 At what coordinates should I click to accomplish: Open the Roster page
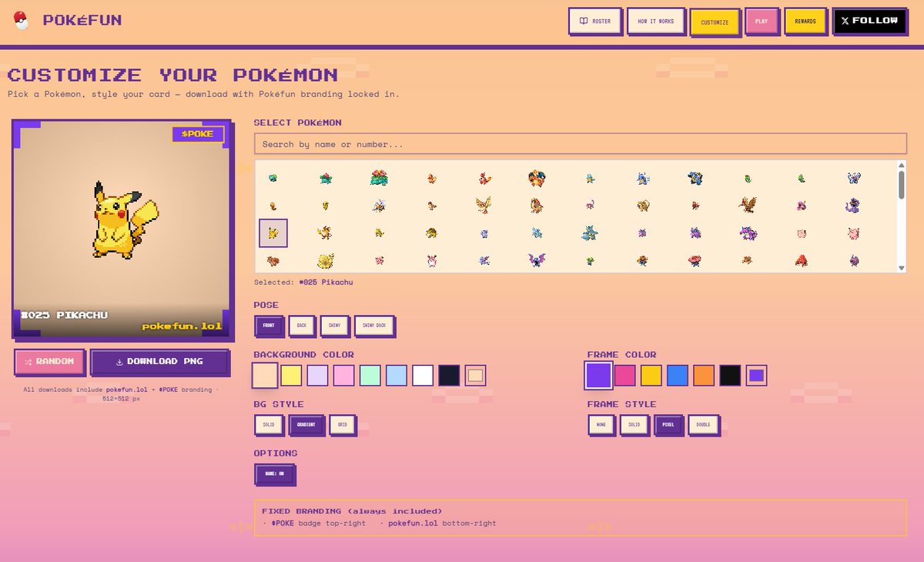pyautogui.click(x=595, y=22)
